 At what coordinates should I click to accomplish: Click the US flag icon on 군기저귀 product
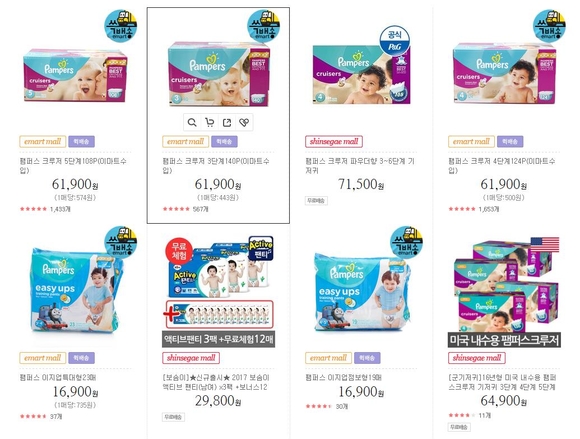tap(545, 244)
